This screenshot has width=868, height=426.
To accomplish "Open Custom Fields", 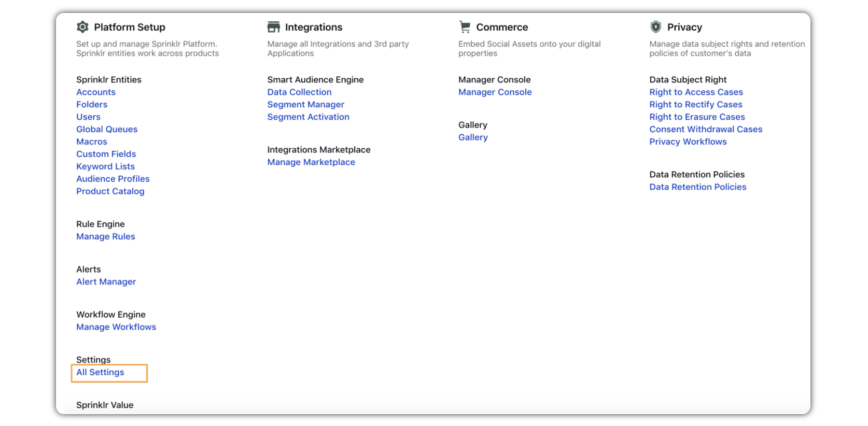I will (106, 154).
